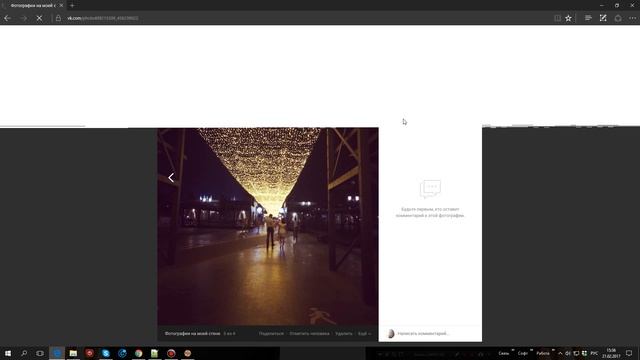Screen dimensions: 640x360
Task: Open the Windows Start menu
Action: point(8,353)
